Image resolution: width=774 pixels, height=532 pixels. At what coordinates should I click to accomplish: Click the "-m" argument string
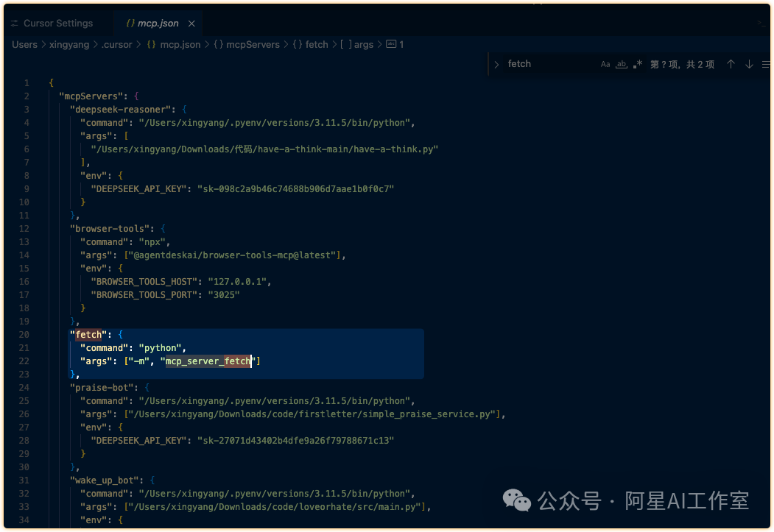[x=138, y=361]
